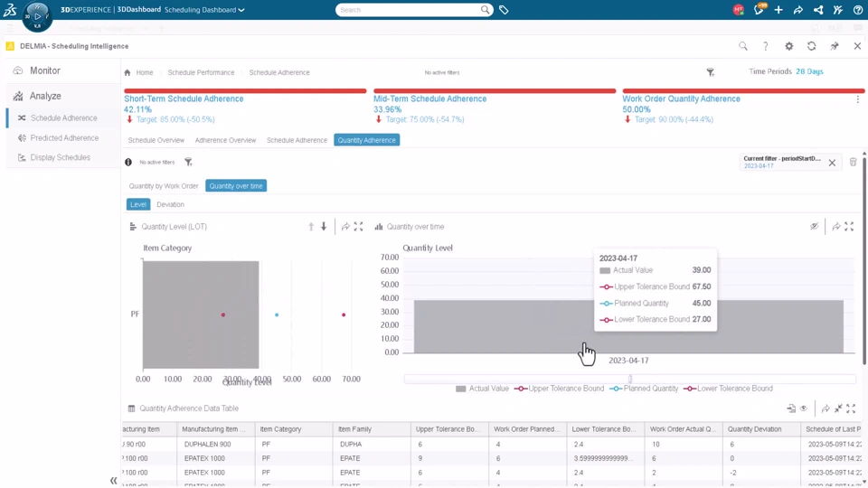This screenshot has height=488, width=868.
Task: Toggle Planned Quantity legend series
Action: [x=644, y=389]
